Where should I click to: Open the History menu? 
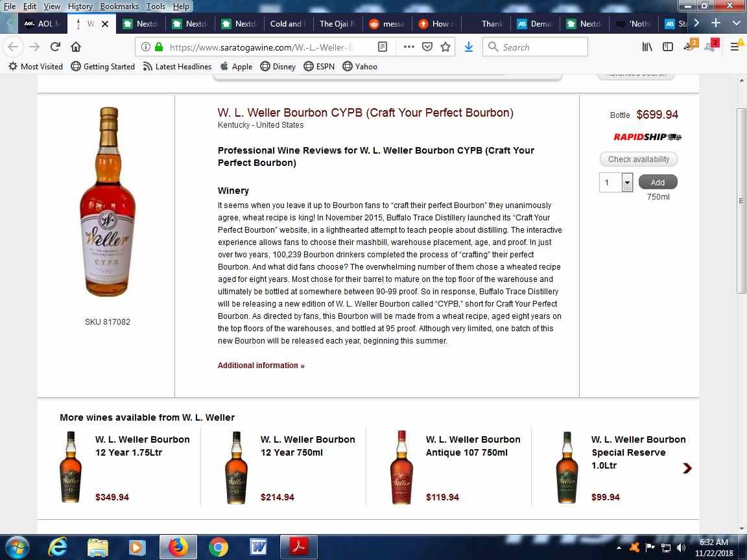coord(80,6)
